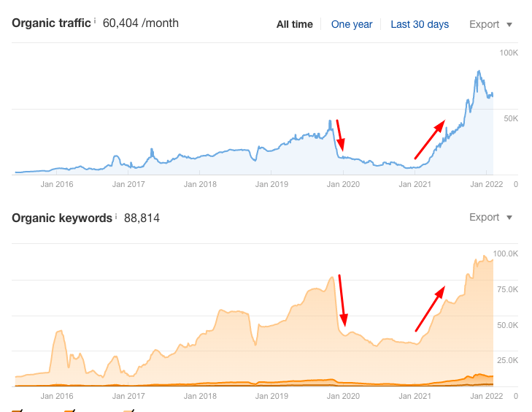Select the All time range tab
This screenshot has height=412, width=532.
click(294, 24)
